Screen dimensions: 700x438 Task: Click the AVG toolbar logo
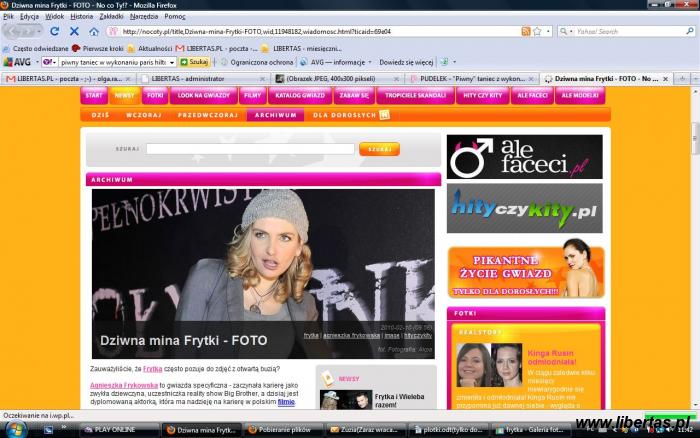(x=17, y=62)
